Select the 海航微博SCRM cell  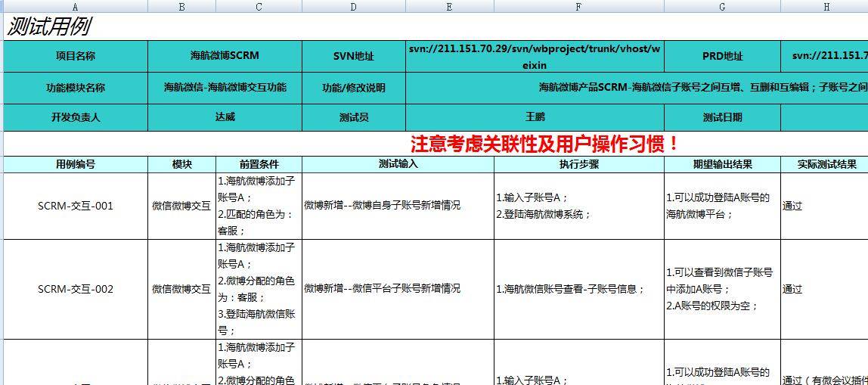pyautogui.click(x=225, y=56)
